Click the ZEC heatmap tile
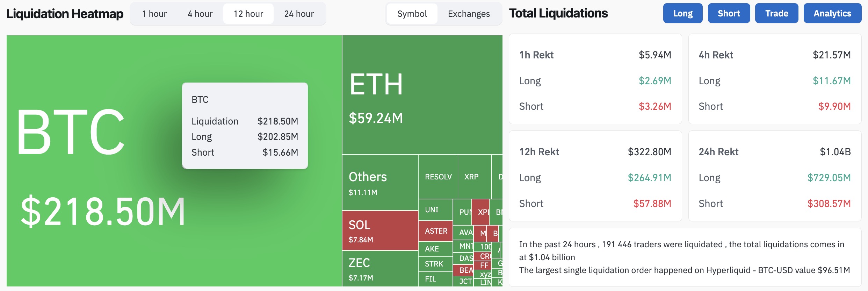Image resolution: width=868 pixels, height=291 pixels. point(380,269)
